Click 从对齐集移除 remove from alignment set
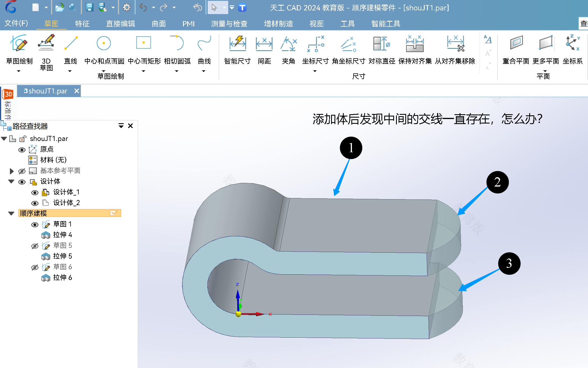Screen dimensions: 588x368 455,49
